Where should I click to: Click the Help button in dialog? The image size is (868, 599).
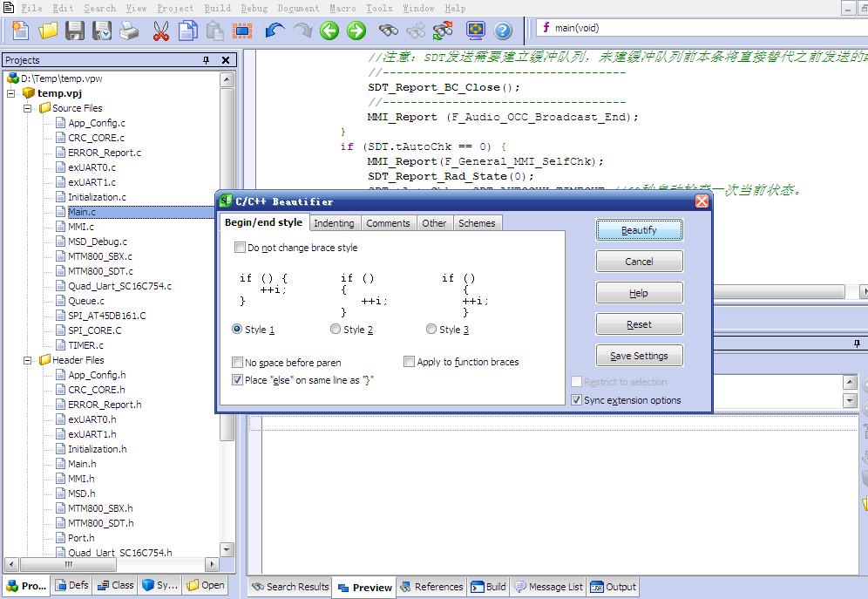coord(640,293)
